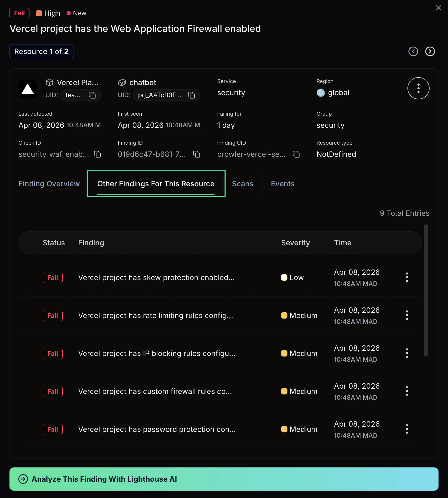Click the Vercel provider logo
Screen dimensions: 448x498
click(28, 89)
